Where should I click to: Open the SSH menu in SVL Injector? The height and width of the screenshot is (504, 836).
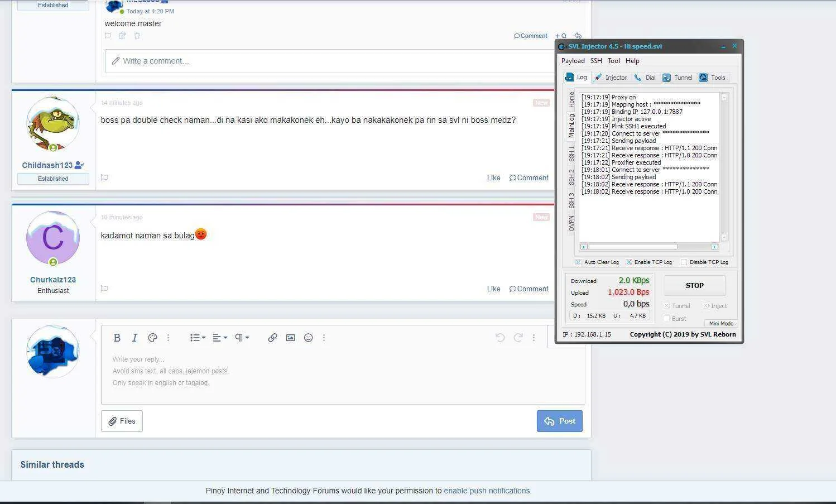coord(596,61)
